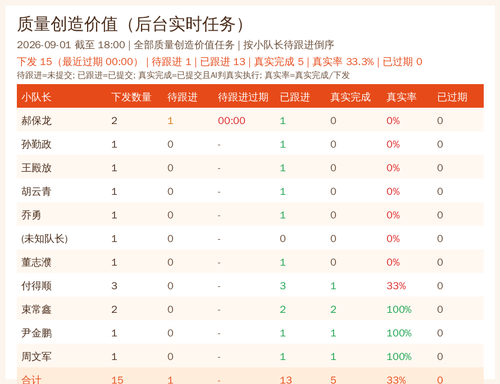Screen dimensions: 500x384
Task: Click the 真实率 column header
Action: click(401, 97)
